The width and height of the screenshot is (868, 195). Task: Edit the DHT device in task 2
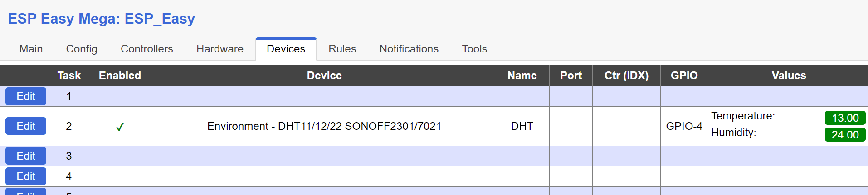(x=26, y=126)
